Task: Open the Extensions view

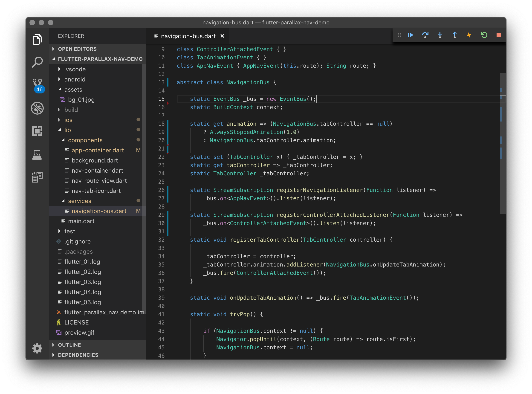Action: 38,131
